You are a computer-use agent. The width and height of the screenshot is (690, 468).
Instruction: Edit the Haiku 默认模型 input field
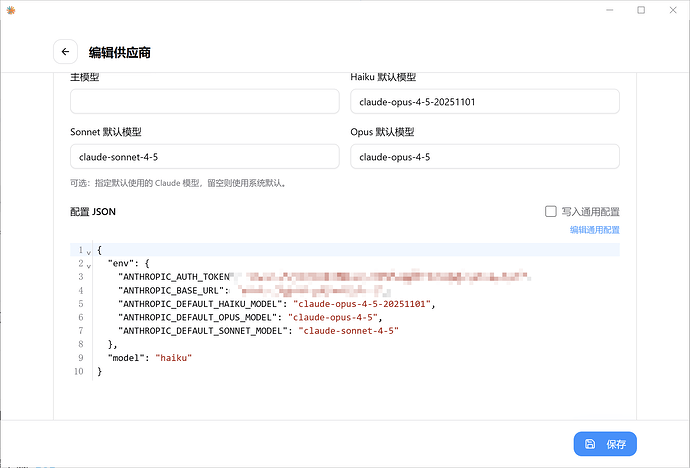click(485, 102)
